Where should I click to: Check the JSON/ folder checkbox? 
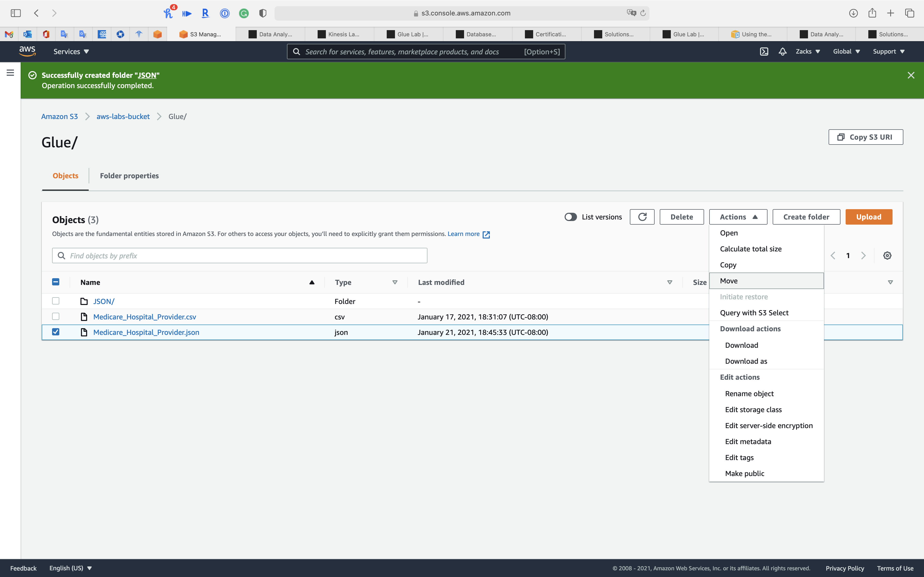click(x=56, y=301)
